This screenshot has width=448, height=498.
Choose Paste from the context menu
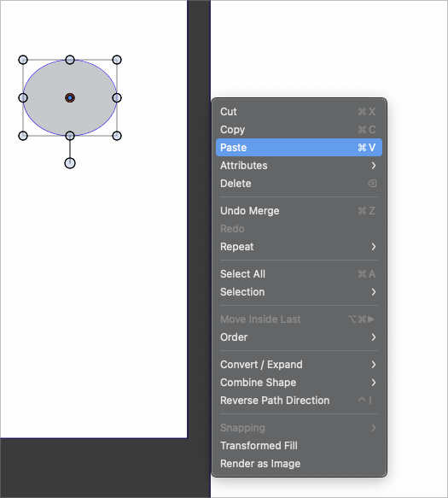point(299,148)
